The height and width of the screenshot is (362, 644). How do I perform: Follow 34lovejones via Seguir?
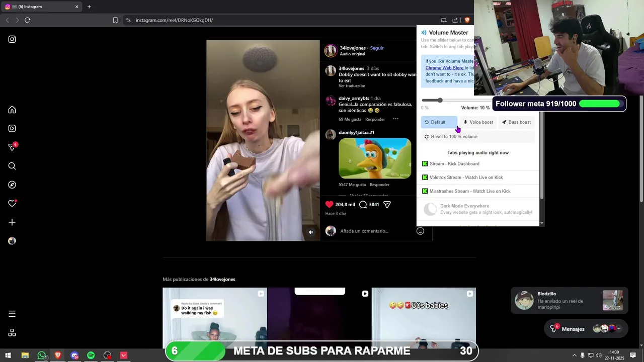(x=377, y=48)
